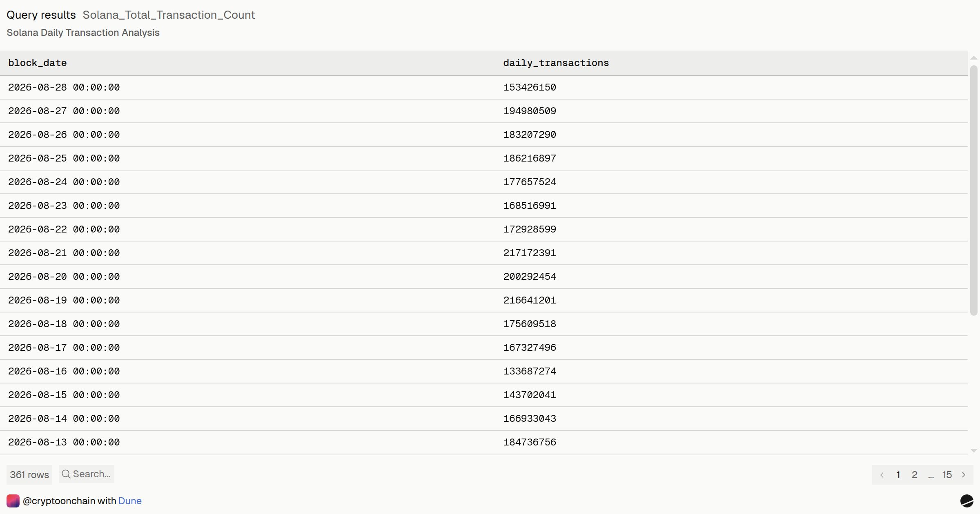Click the search magnifier icon
This screenshot has width=980, height=514.
pos(66,474)
